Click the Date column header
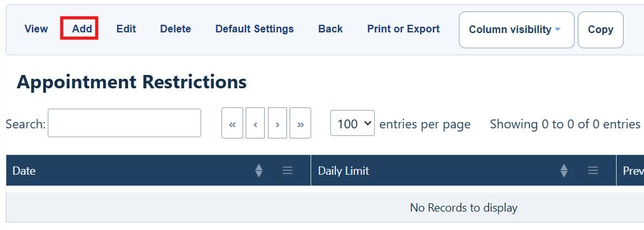The image size is (644, 230). click(24, 170)
